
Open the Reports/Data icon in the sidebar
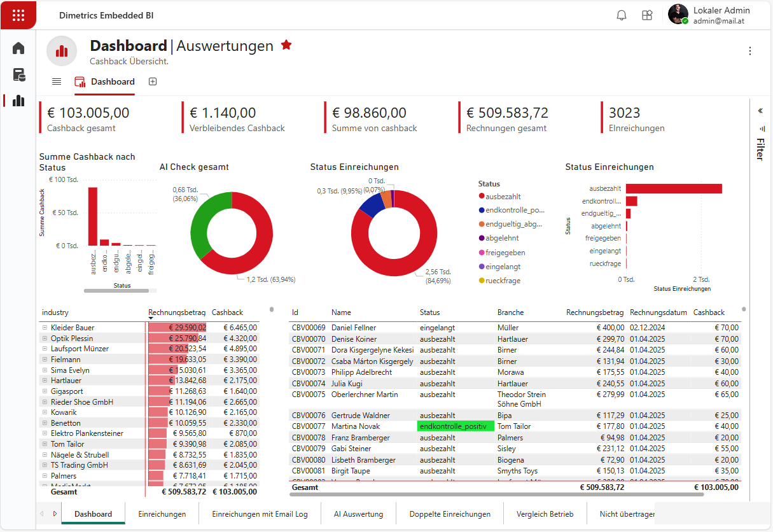click(18, 74)
